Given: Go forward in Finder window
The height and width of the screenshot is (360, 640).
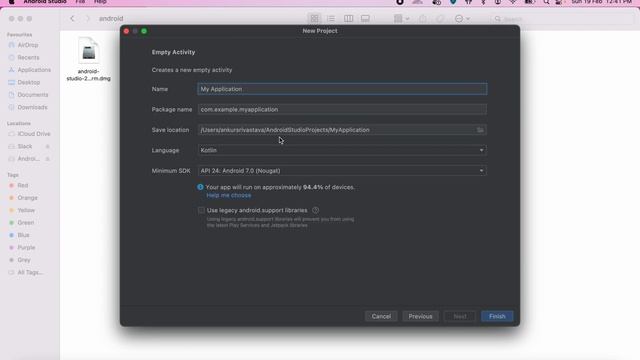Looking at the screenshot, I should tap(87, 19).
